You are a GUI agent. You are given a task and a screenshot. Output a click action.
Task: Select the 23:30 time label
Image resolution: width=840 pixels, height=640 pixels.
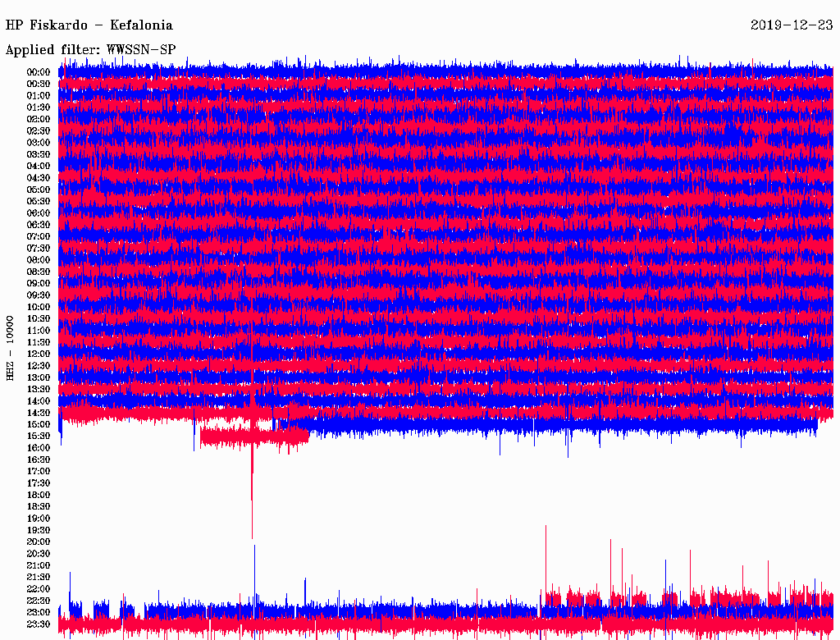tap(39, 624)
